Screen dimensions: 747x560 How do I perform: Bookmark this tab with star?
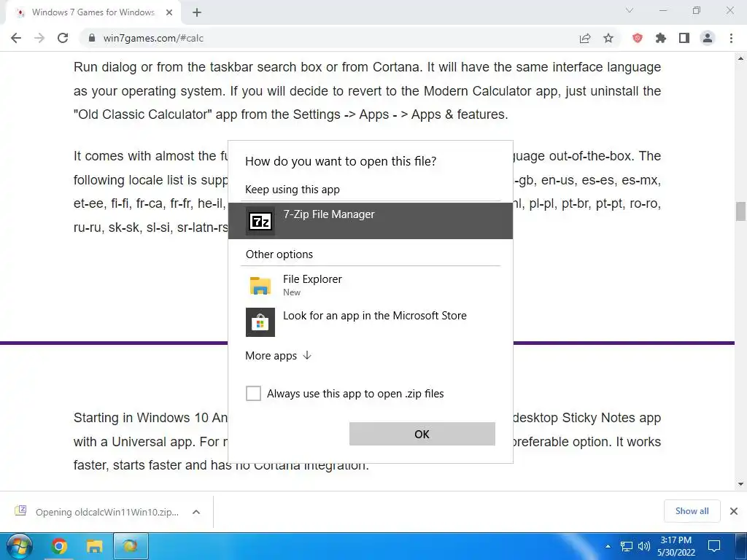click(608, 38)
